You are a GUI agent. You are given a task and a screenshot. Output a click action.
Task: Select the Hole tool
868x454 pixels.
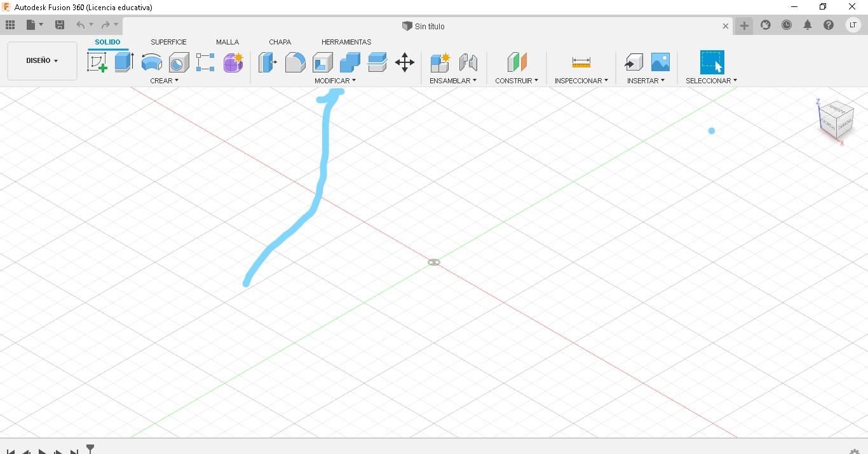[x=179, y=62]
